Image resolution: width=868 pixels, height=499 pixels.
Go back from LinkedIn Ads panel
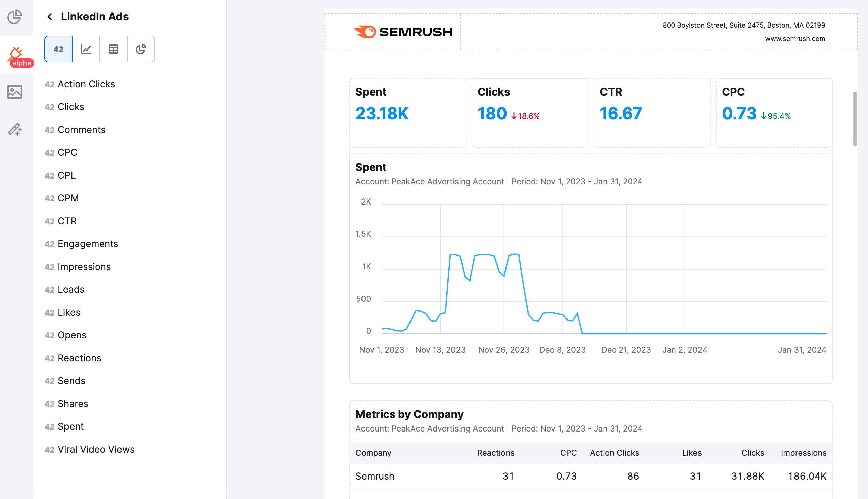coord(50,17)
